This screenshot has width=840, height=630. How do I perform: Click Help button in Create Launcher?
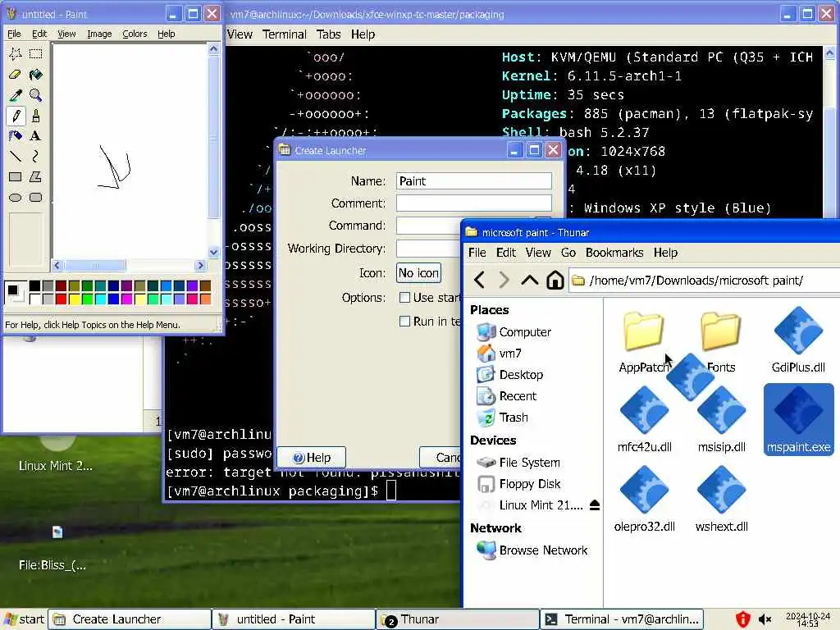coord(311,458)
